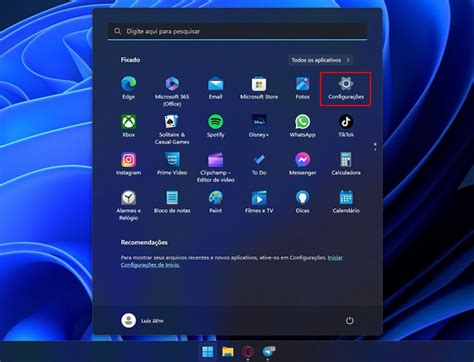
Task: Open the Fotos app
Action: (302, 88)
